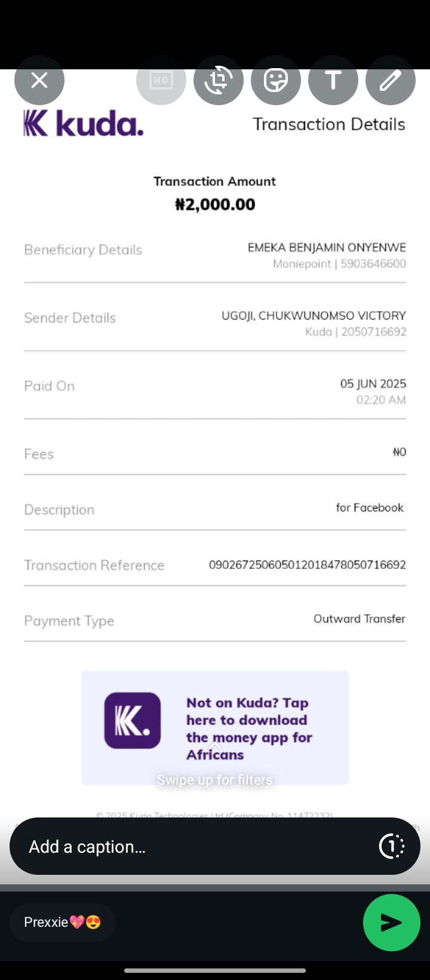Viewport: 430px width, 980px height.
Task: Tap the green send button
Action: 391,923
